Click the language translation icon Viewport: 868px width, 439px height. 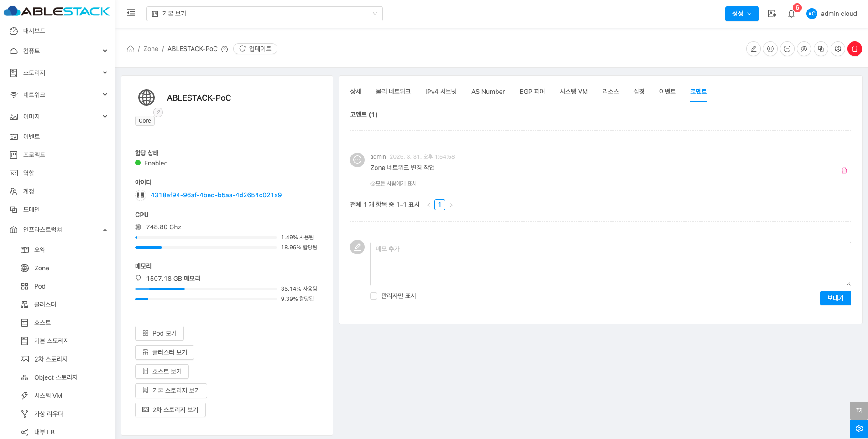(772, 14)
